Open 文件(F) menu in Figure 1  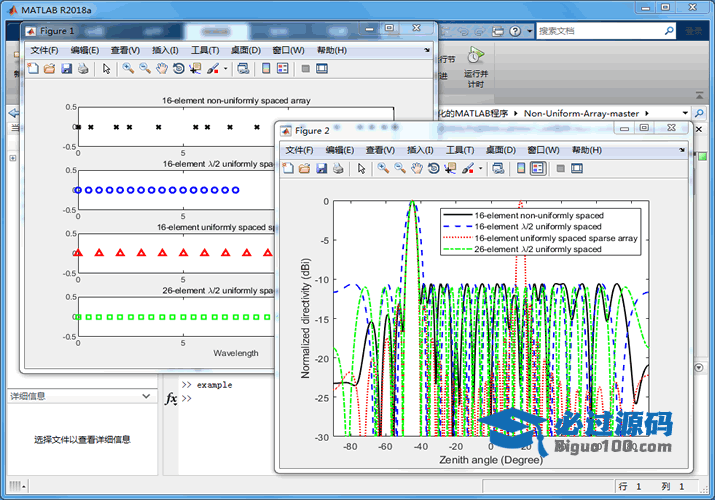(x=44, y=50)
